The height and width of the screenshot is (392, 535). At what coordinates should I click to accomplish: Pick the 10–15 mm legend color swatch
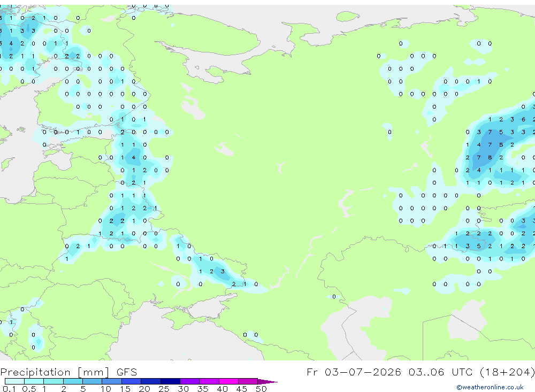(x=112, y=381)
